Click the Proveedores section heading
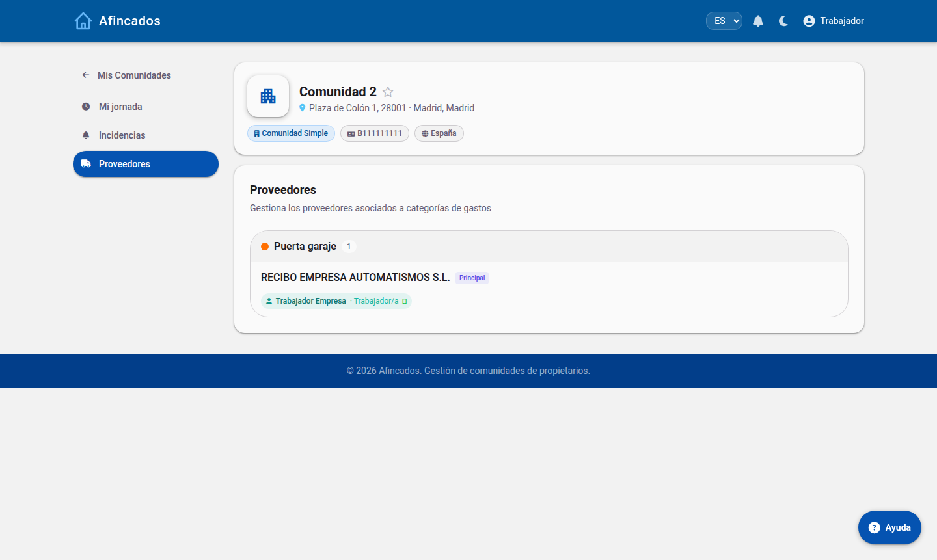937x560 pixels. (283, 190)
